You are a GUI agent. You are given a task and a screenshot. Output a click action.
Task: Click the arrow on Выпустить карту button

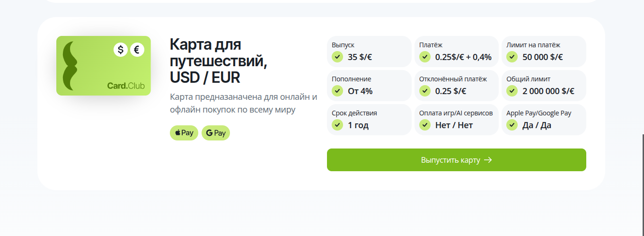point(488,160)
